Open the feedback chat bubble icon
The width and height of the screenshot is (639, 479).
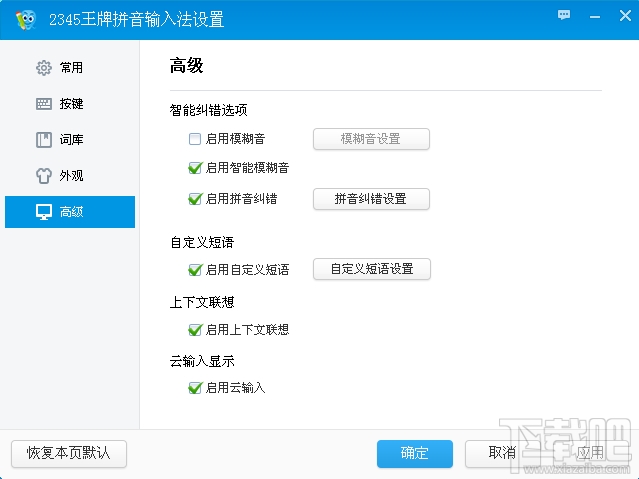click(x=564, y=15)
